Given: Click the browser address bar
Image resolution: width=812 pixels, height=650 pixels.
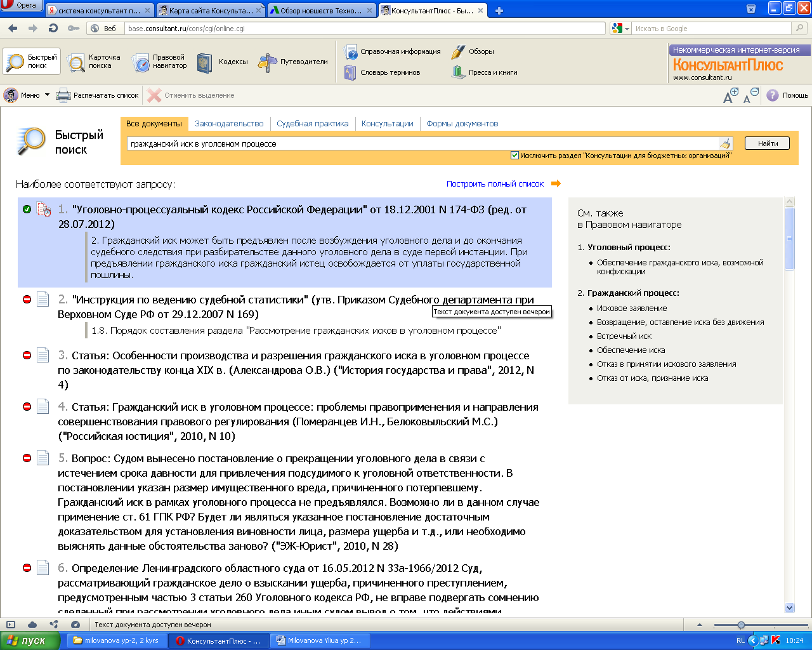Looking at the screenshot, I should pos(365,29).
